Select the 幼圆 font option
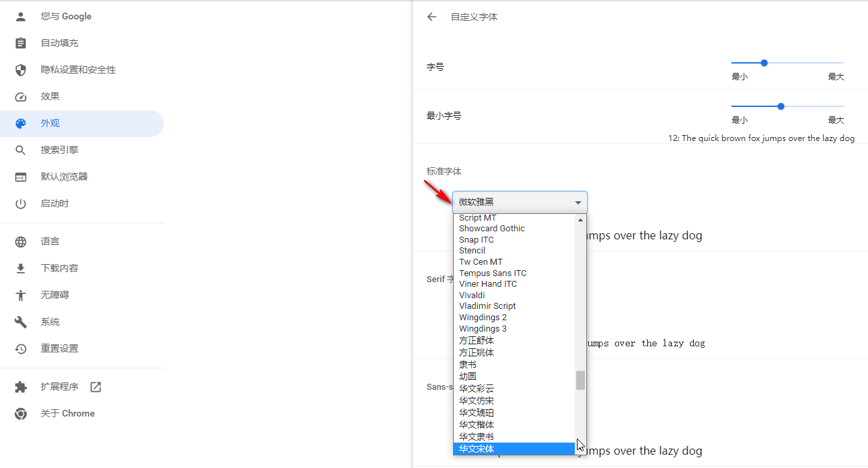Image resolution: width=868 pixels, height=468 pixels. click(514, 376)
